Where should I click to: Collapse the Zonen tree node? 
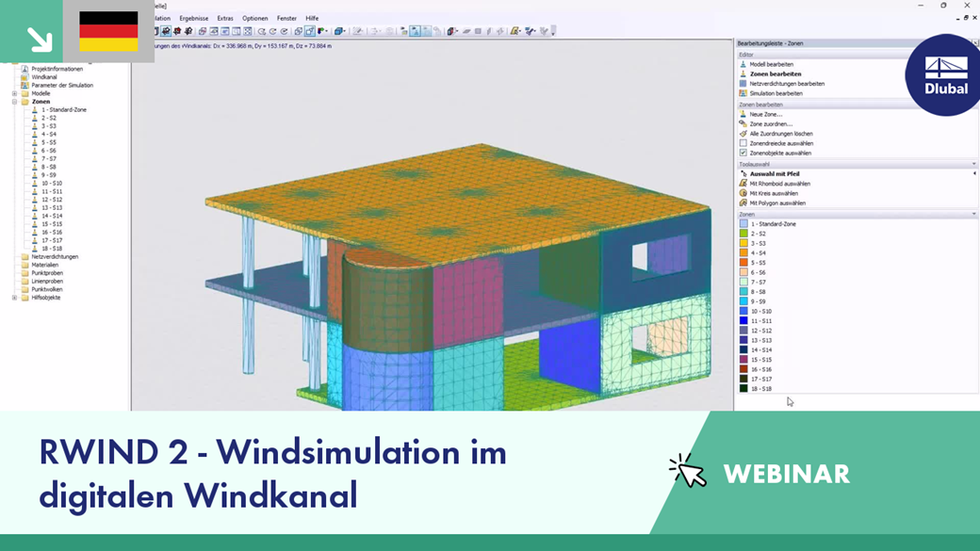click(x=14, y=101)
